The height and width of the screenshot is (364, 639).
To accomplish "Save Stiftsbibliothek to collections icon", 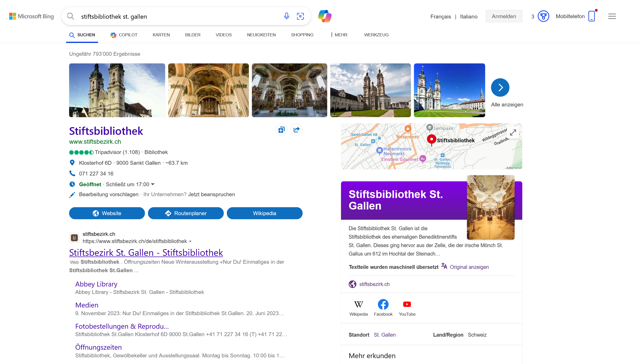I will pos(281,130).
